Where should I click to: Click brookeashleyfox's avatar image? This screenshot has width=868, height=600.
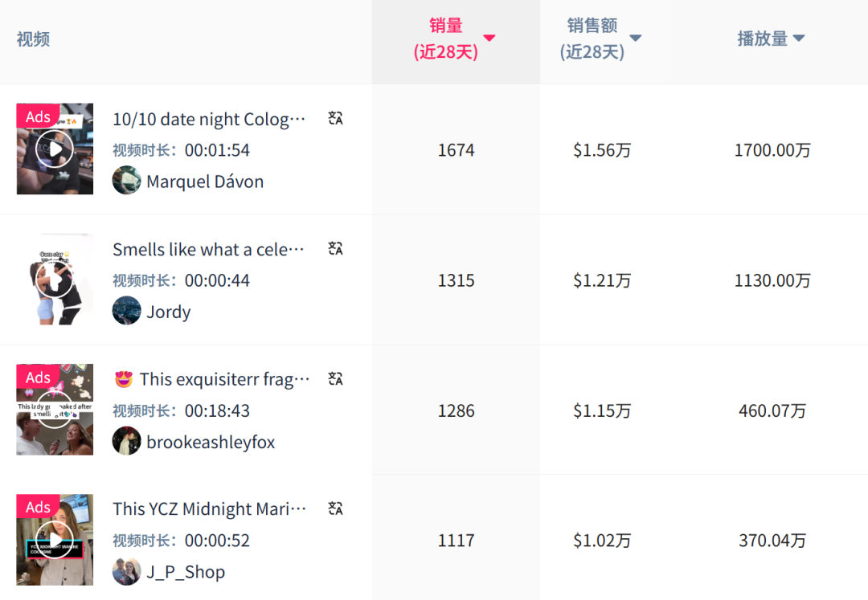[126, 441]
